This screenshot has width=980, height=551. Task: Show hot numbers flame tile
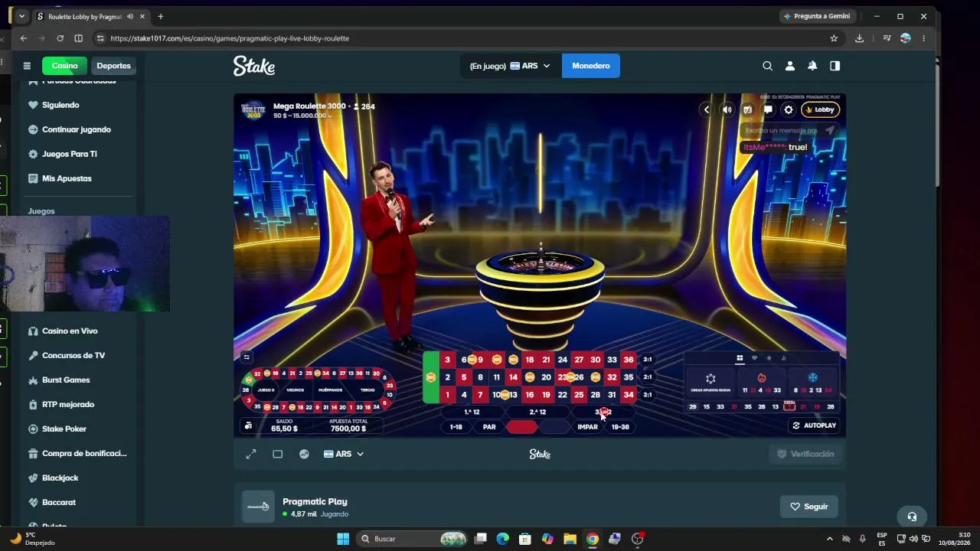[761, 382]
